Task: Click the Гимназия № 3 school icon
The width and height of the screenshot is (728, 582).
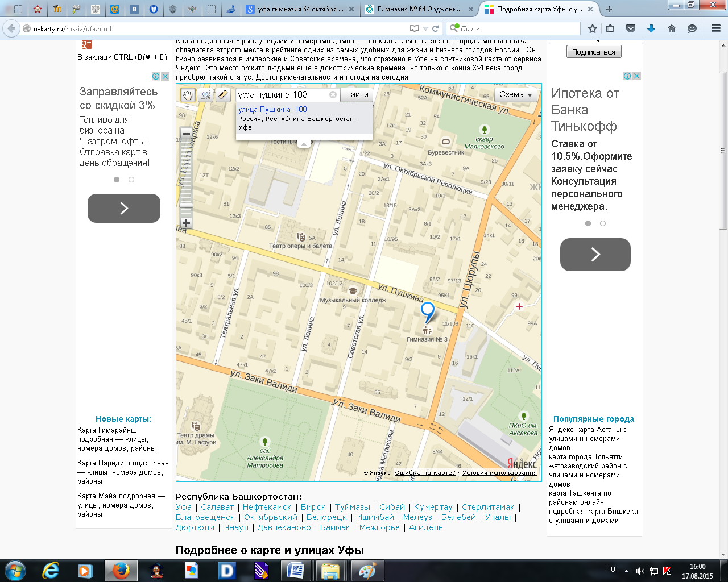Action: pyautogui.click(x=427, y=330)
